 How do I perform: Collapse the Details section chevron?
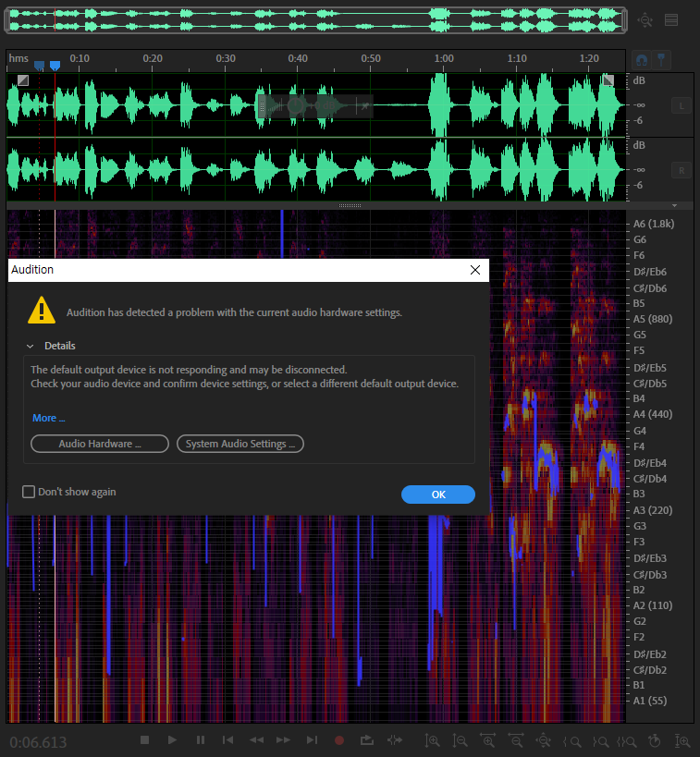(x=30, y=347)
